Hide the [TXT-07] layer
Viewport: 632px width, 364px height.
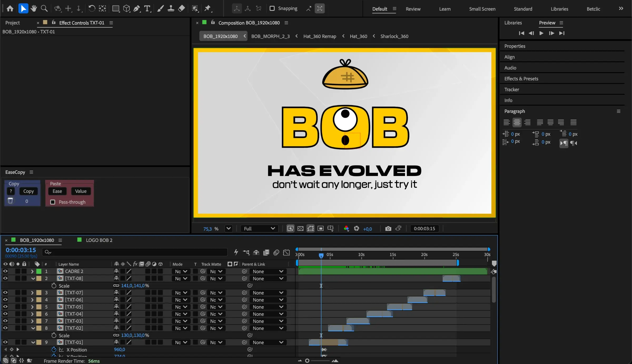pyautogui.click(x=5, y=292)
